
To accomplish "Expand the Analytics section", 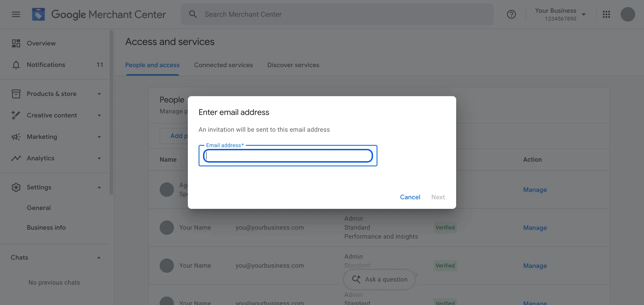I will tap(99, 159).
